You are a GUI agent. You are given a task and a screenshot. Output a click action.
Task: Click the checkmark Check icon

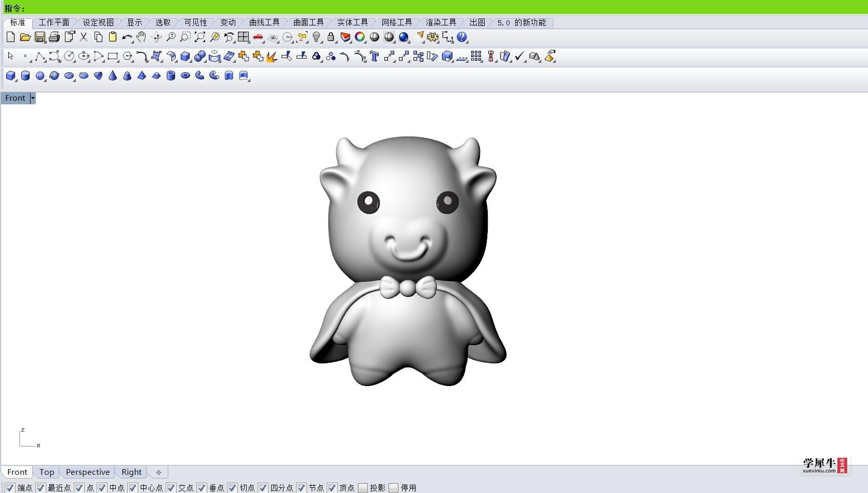520,56
